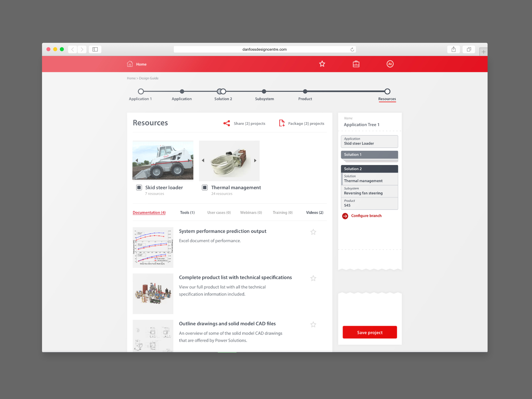
Task: Star the Outline drawings CAD files item
Action: (x=313, y=324)
